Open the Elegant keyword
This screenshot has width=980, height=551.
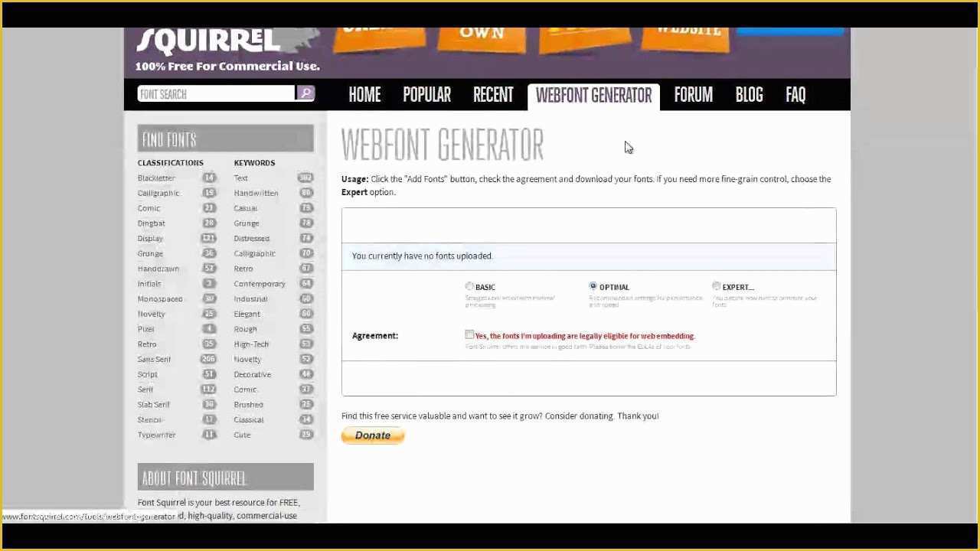point(247,314)
